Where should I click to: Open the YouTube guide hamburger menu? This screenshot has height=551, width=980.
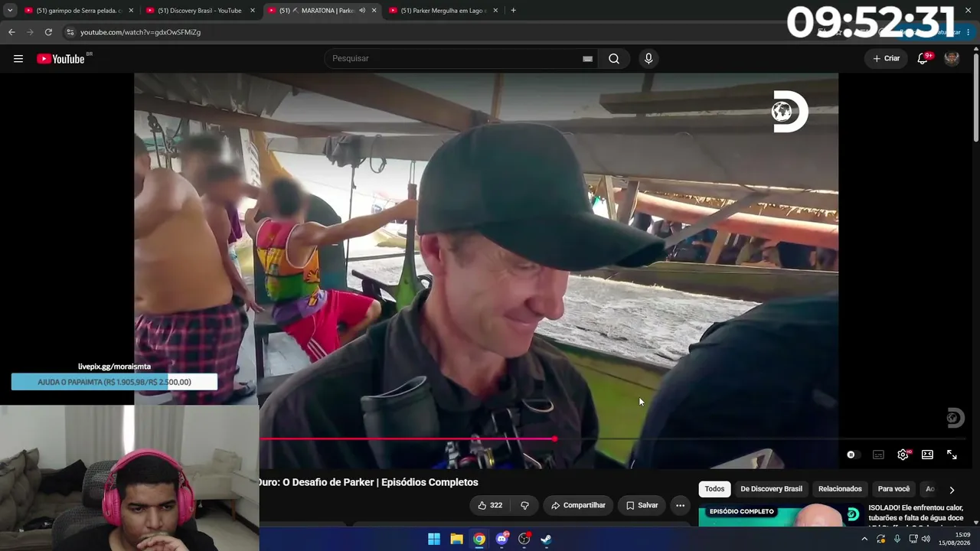click(x=18, y=59)
